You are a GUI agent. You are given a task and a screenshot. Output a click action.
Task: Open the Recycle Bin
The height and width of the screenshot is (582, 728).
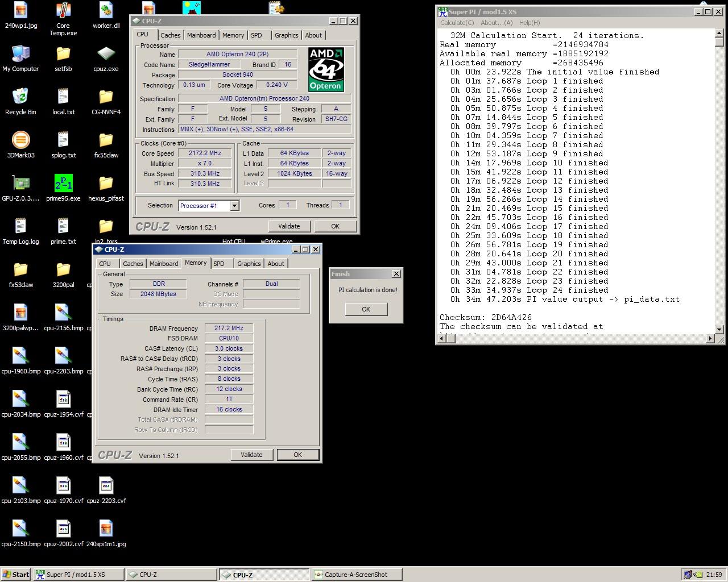tap(20, 101)
